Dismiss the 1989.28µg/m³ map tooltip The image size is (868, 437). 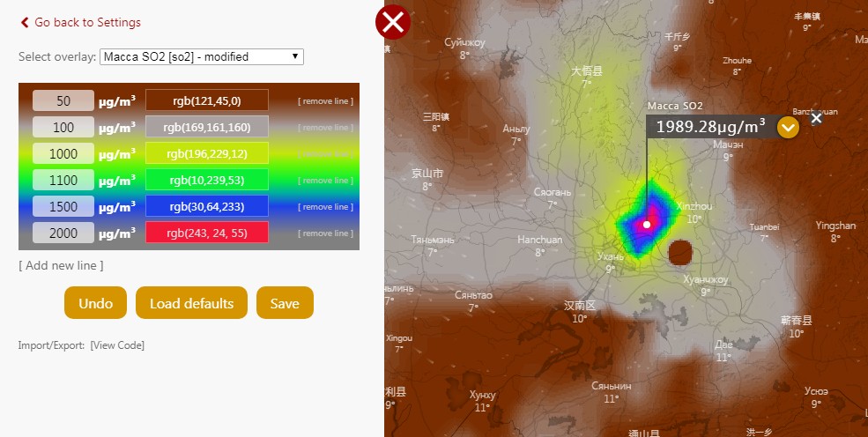pyautogui.click(x=816, y=118)
